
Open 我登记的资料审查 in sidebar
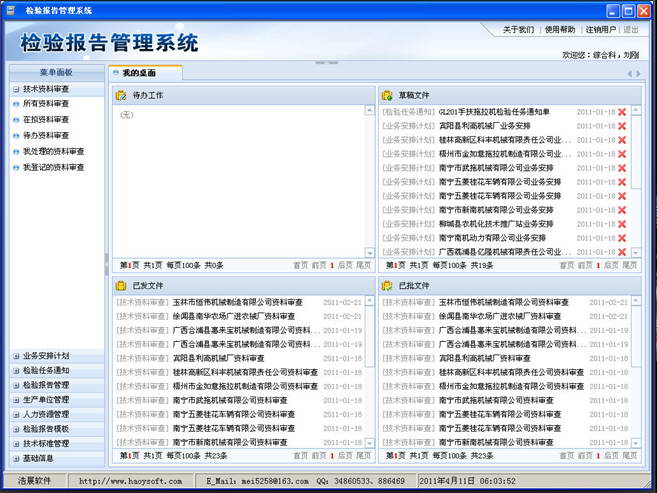pos(53,167)
